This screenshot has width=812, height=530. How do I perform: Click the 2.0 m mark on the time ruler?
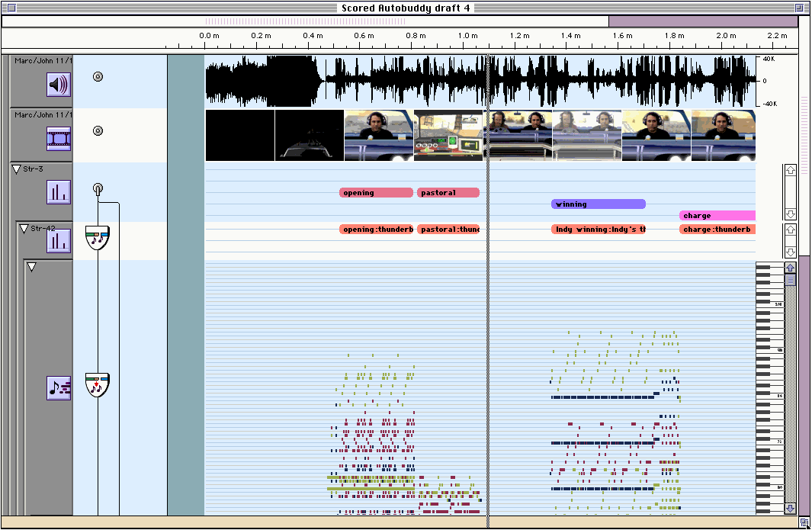(726, 36)
